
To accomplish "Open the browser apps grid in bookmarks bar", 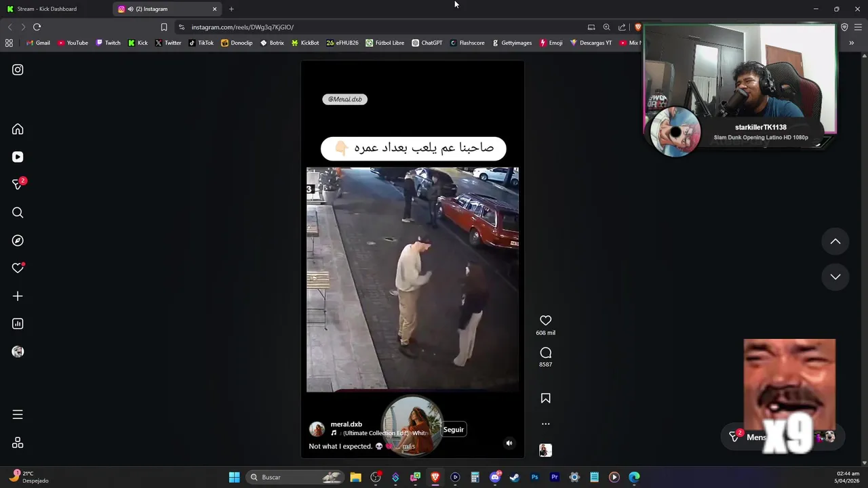I will pyautogui.click(x=9, y=43).
